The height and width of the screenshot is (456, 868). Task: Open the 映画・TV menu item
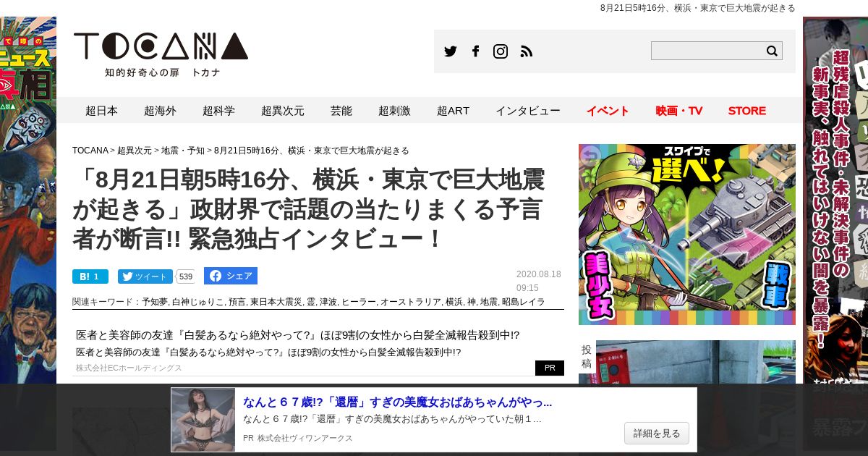click(679, 111)
